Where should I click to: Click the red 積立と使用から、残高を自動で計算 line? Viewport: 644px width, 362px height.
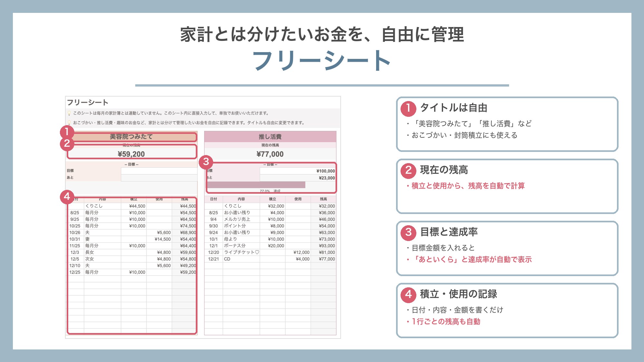pyautogui.click(x=465, y=186)
